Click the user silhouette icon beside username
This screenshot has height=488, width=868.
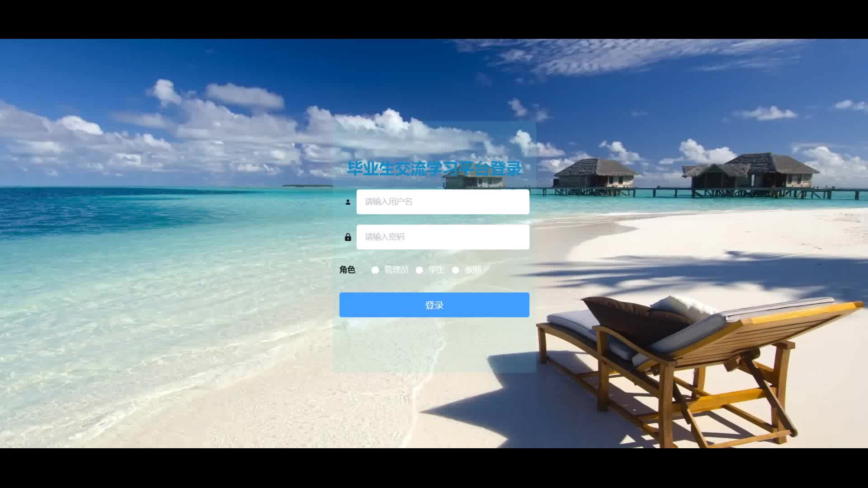tap(348, 202)
